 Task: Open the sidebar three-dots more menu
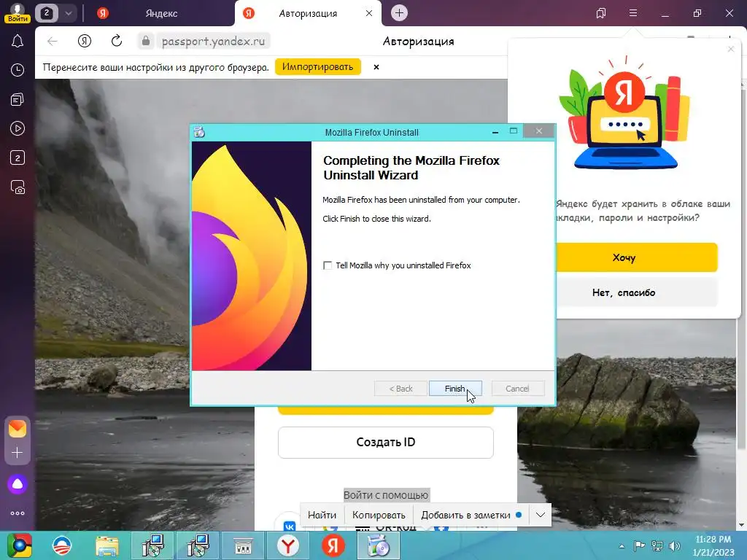pos(18,513)
